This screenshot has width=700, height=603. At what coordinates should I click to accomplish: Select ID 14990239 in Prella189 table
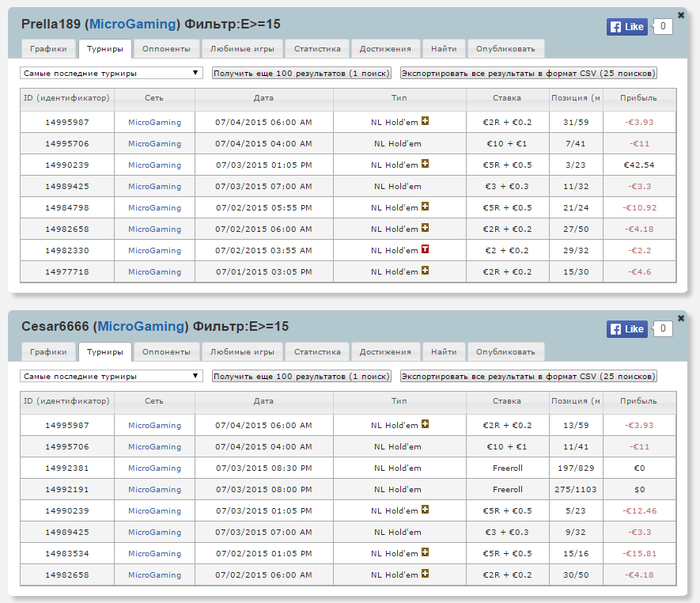coord(67,165)
